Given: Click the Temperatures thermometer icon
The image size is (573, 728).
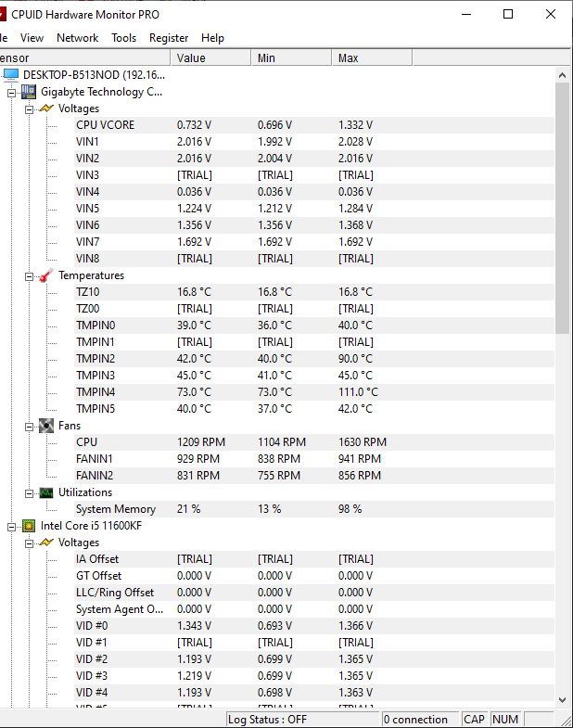Looking at the screenshot, I should click(45, 275).
